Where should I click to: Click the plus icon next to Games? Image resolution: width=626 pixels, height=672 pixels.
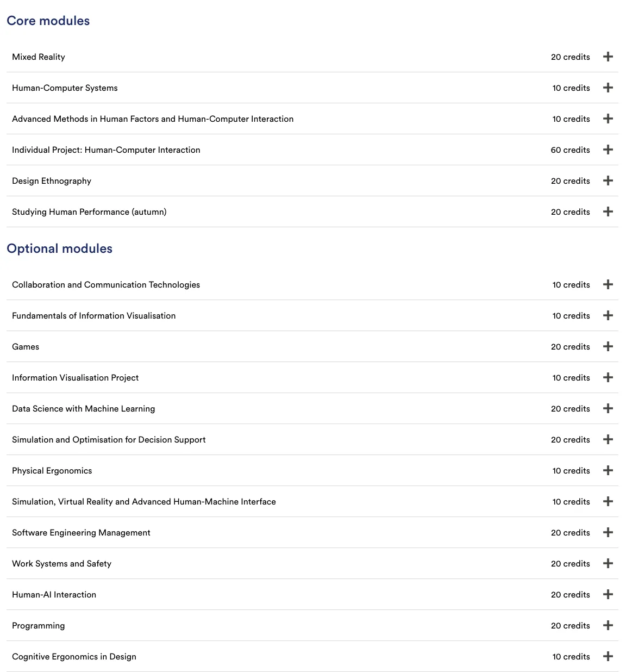(x=608, y=346)
